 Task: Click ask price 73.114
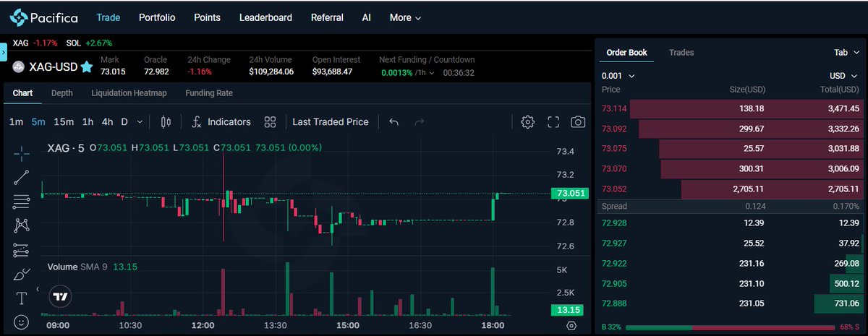point(614,108)
